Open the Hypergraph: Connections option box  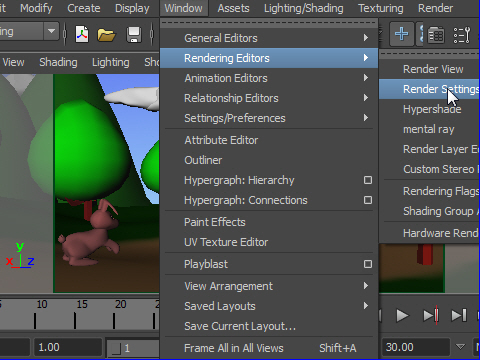(x=368, y=200)
